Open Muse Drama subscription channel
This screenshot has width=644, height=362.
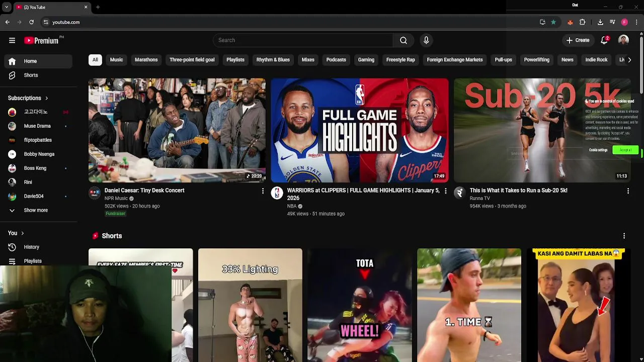(x=38, y=126)
